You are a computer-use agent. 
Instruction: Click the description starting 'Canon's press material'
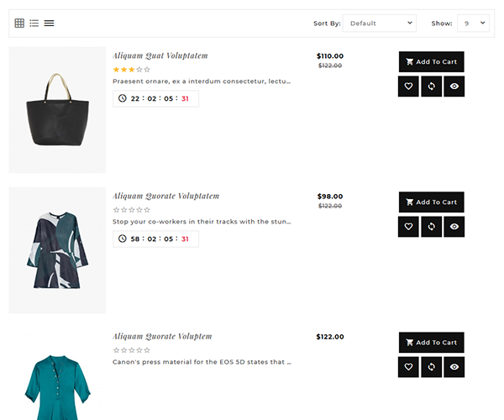(202, 362)
